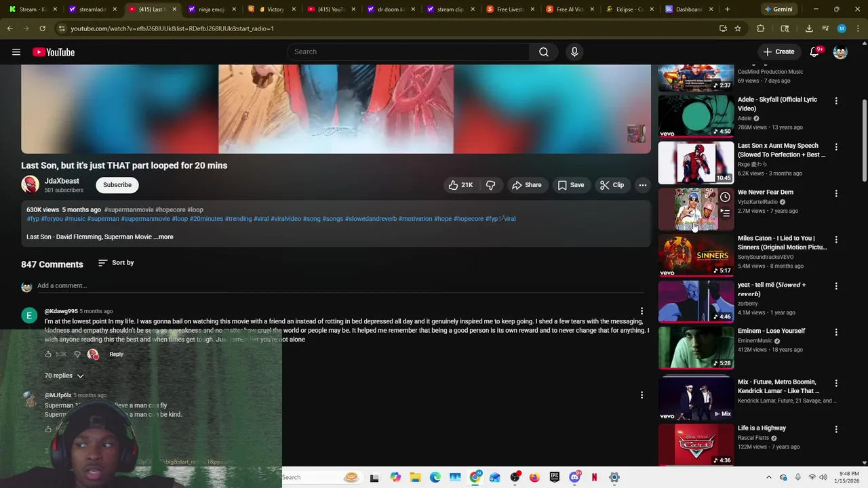This screenshot has height=488, width=868.
Task: Open options for Life is a Highway
Action: (x=836, y=430)
